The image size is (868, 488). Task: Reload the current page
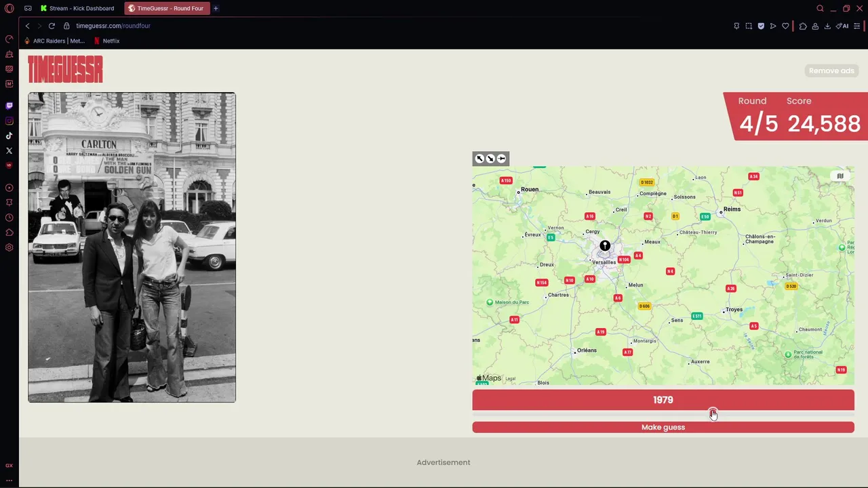pyautogui.click(x=52, y=26)
